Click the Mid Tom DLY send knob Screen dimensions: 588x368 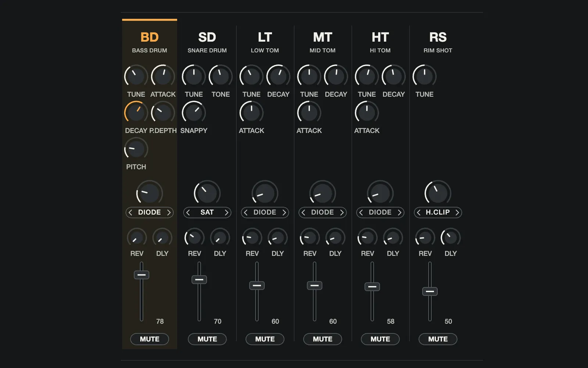pyautogui.click(x=336, y=238)
